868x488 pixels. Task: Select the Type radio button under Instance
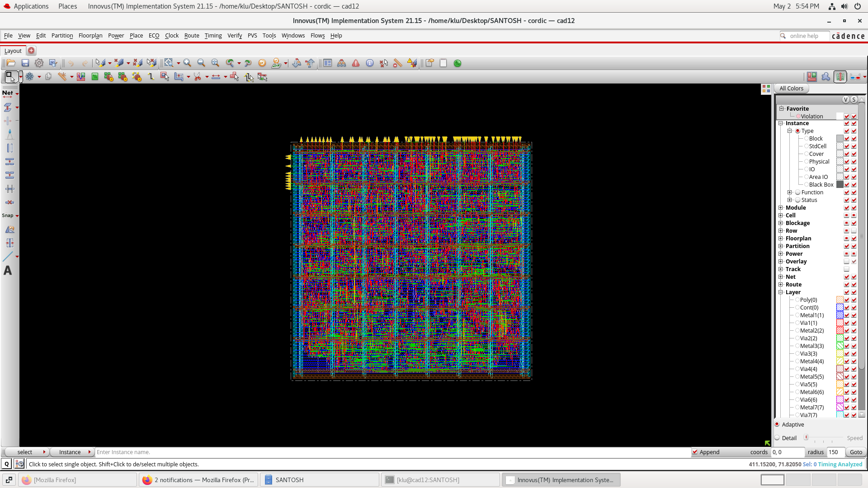[798, 131]
